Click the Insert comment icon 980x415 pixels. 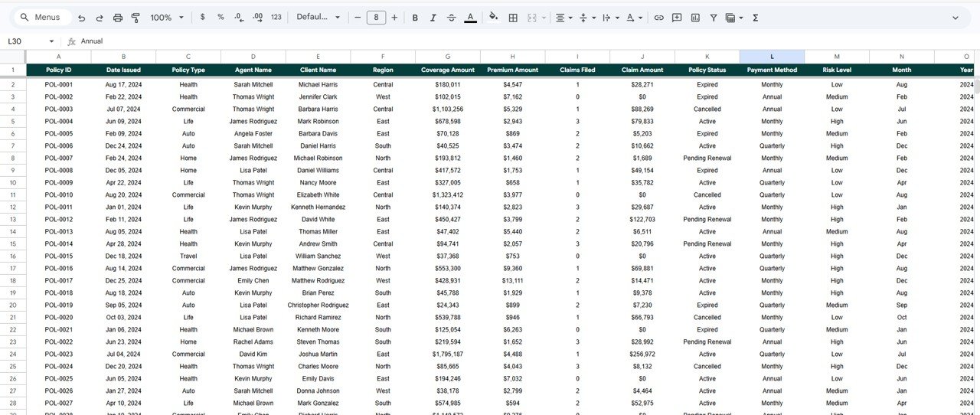[x=677, y=18]
